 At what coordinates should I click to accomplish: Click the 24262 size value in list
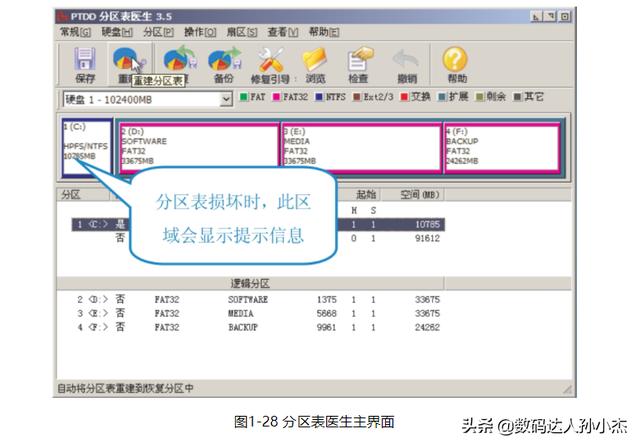[427, 327]
